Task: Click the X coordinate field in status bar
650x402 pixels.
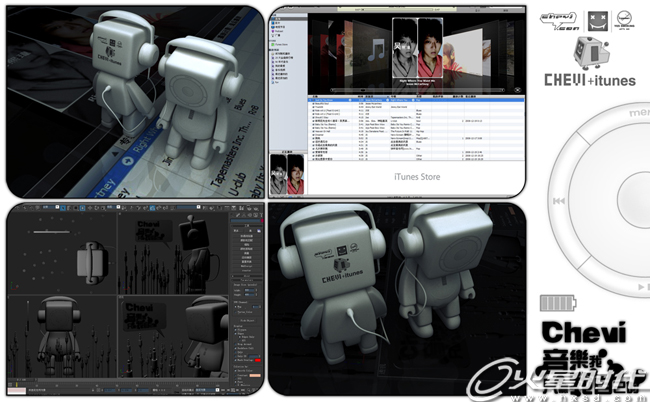Action: click(x=110, y=390)
